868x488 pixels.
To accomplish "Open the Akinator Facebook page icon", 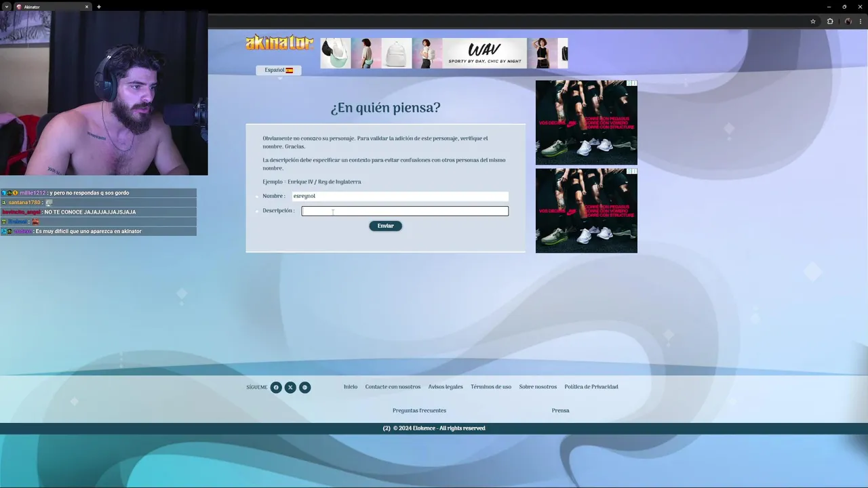I will 276,388.
